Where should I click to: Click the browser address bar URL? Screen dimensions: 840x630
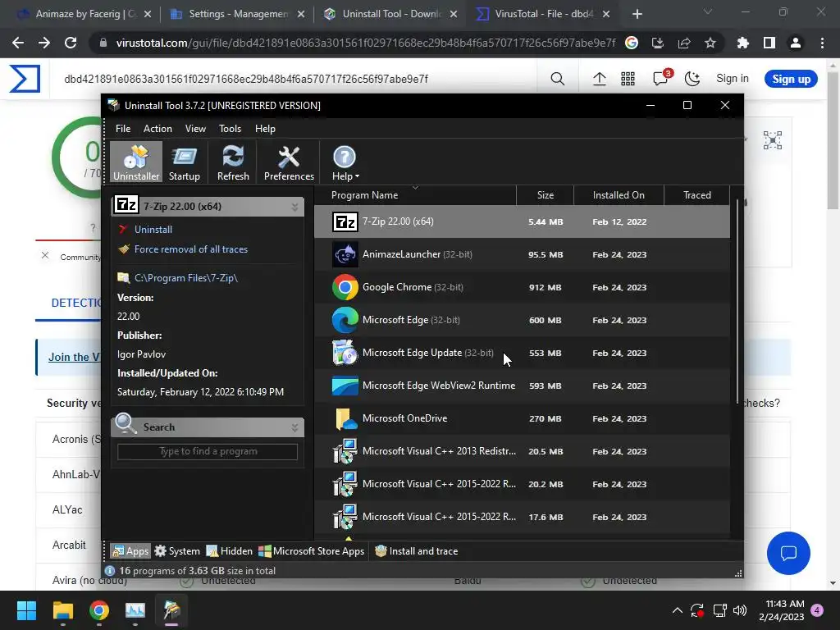point(365,43)
